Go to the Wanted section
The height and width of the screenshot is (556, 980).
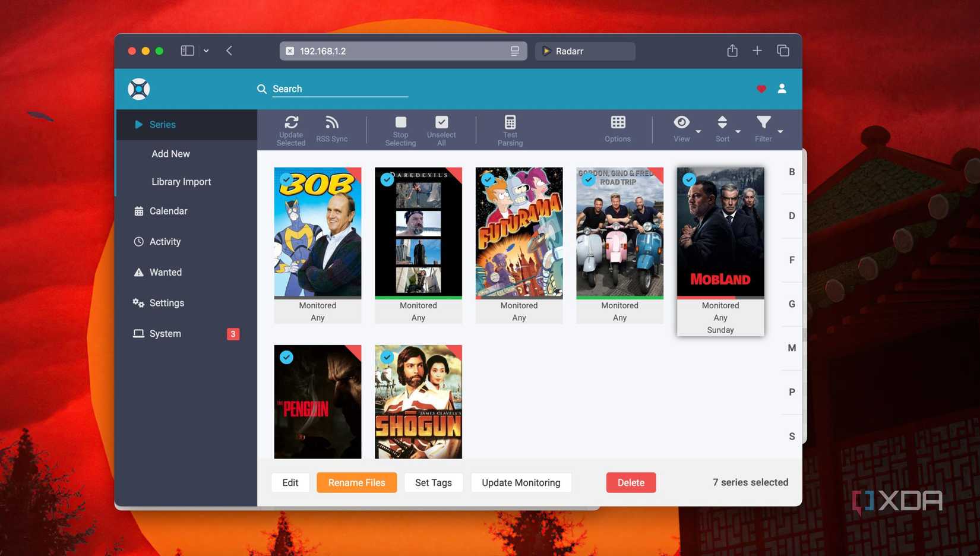[166, 272]
